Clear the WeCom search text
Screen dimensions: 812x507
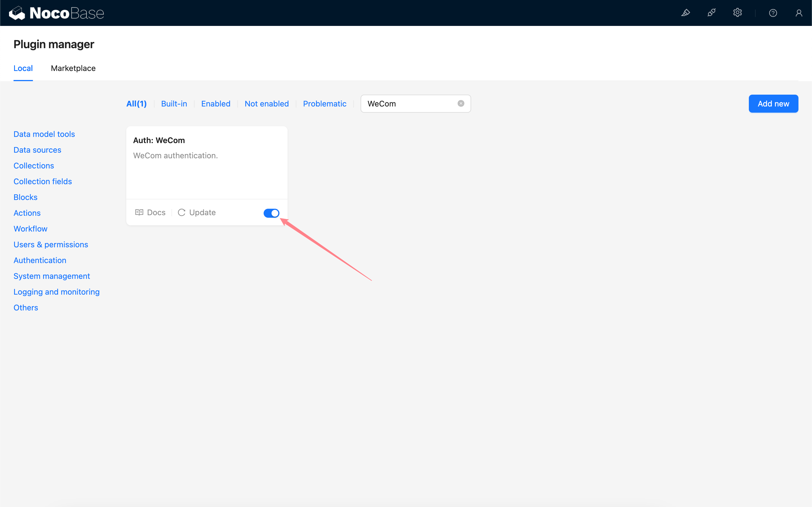[461, 104]
